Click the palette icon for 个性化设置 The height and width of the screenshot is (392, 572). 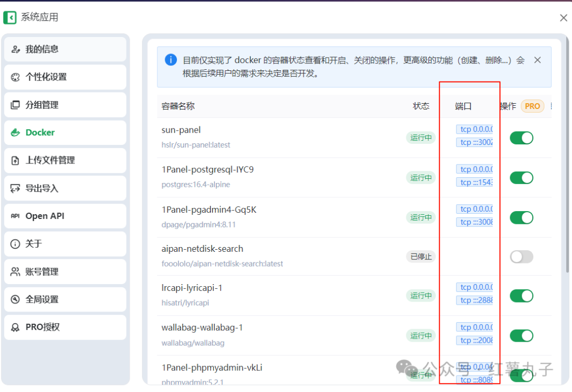coord(15,77)
